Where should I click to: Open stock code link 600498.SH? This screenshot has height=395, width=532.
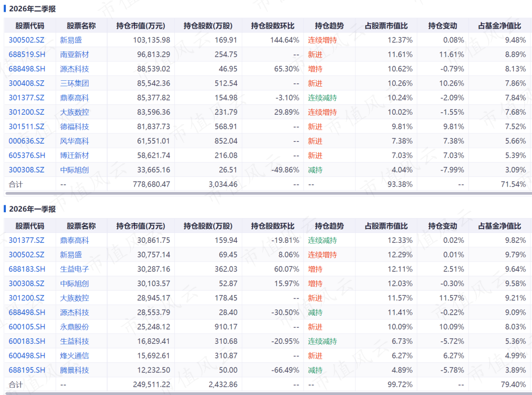(x=27, y=356)
